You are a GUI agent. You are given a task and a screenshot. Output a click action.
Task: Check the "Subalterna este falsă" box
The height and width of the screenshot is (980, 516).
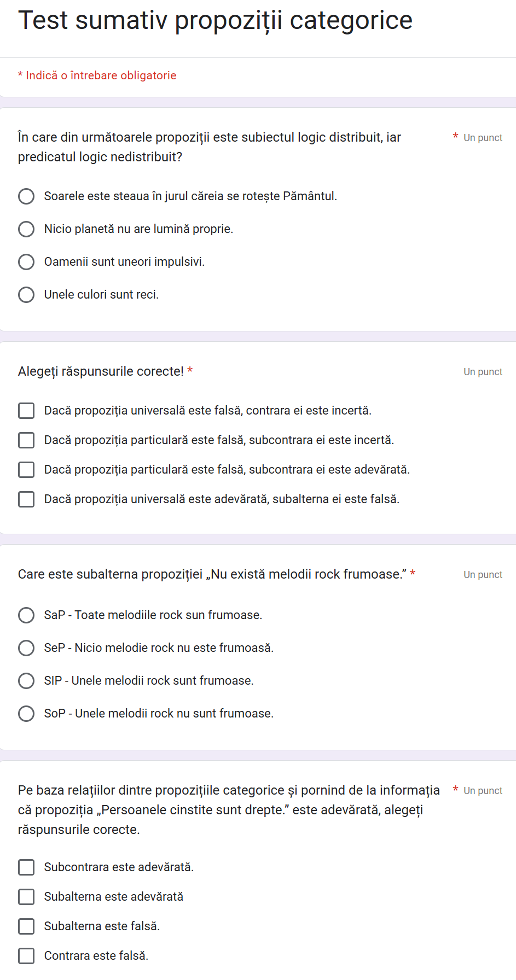click(x=26, y=926)
